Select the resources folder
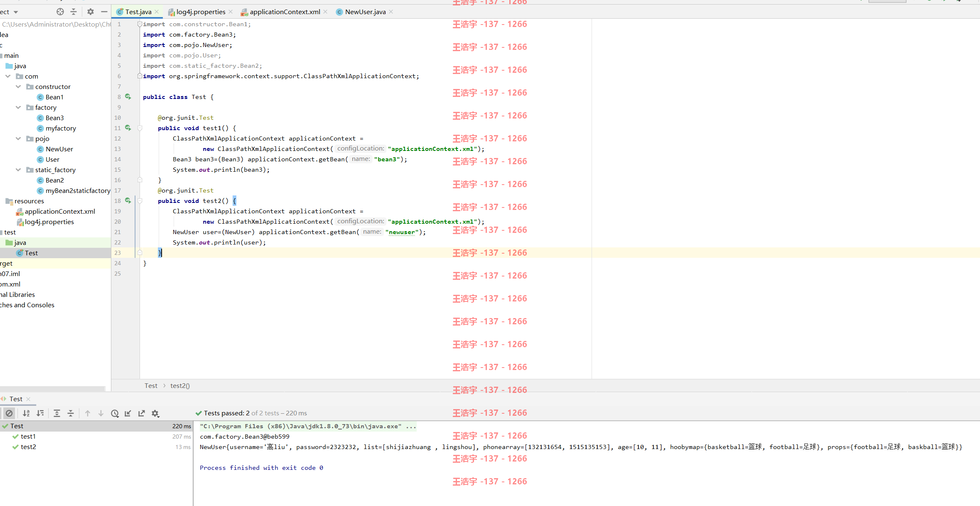This screenshot has height=506, width=980. [25, 201]
